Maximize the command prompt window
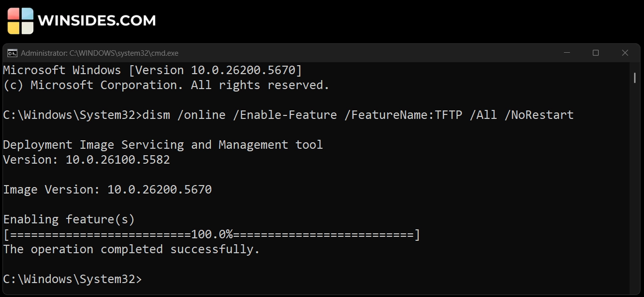The height and width of the screenshot is (297, 644). tap(596, 53)
